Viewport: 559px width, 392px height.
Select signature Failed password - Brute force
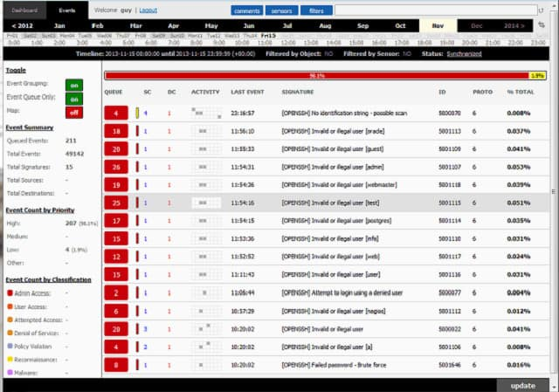click(334, 365)
